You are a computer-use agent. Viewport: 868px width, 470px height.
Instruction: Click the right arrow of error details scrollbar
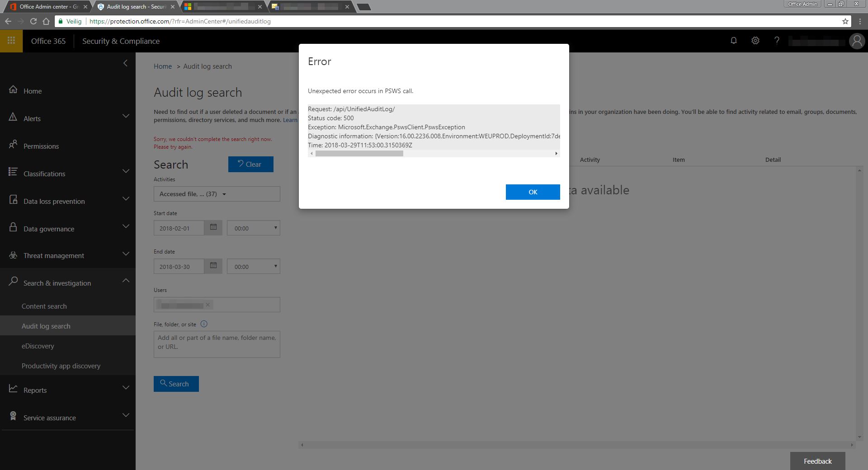pos(556,154)
